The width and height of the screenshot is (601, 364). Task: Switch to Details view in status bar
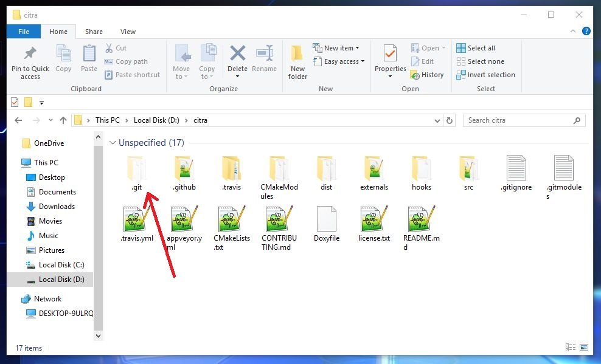[x=571, y=347]
